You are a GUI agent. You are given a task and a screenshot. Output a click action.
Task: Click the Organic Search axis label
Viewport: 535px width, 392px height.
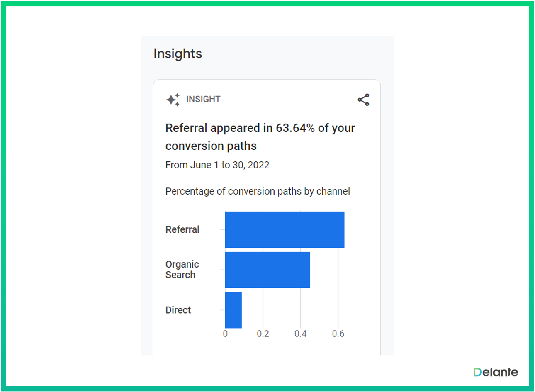[x=182, y=270]
